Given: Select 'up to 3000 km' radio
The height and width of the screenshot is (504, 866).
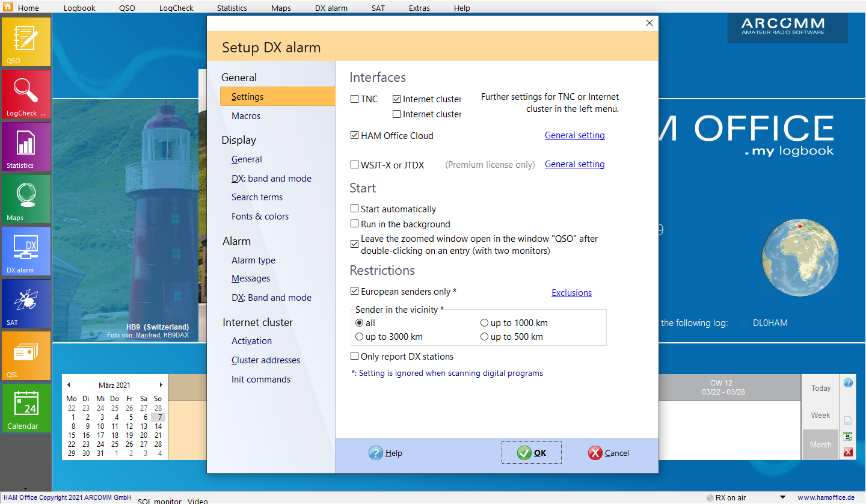Looking at the screenshot, I should click(360, 337).
